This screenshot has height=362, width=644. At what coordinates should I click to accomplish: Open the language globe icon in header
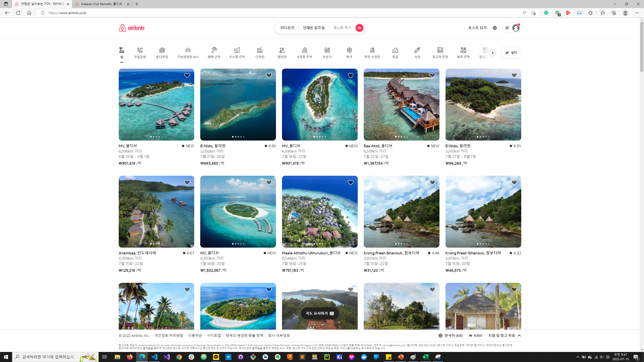click(495, 28)
